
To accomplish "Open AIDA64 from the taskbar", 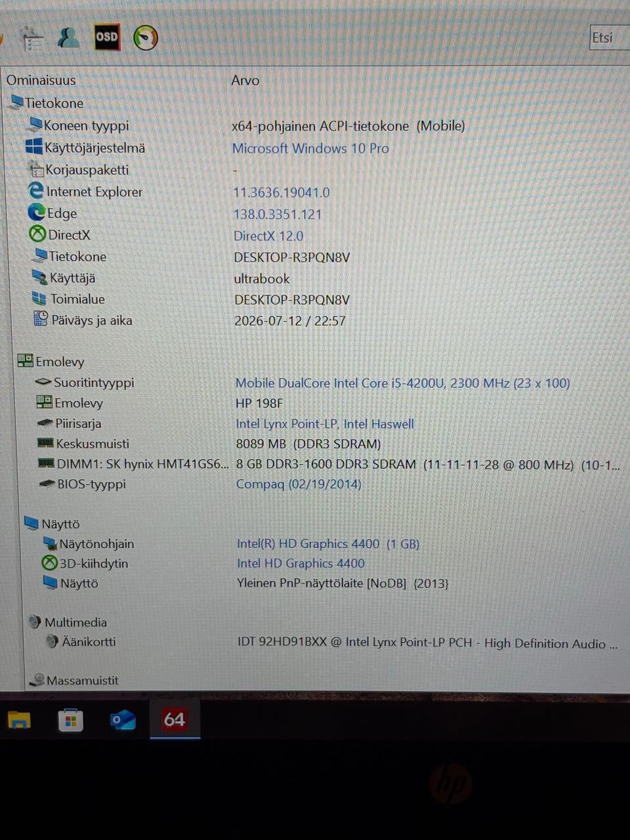I will (x=175, y=719).
